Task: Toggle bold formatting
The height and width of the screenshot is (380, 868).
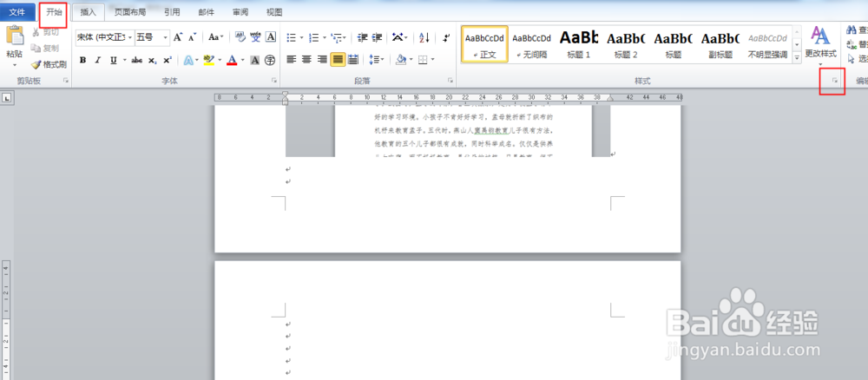Action: pos(82,60)
